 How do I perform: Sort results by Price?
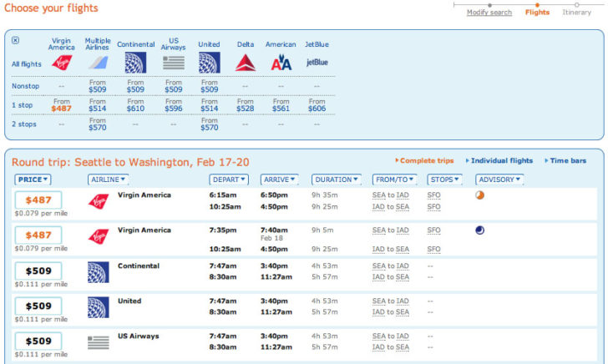(33, 179)
